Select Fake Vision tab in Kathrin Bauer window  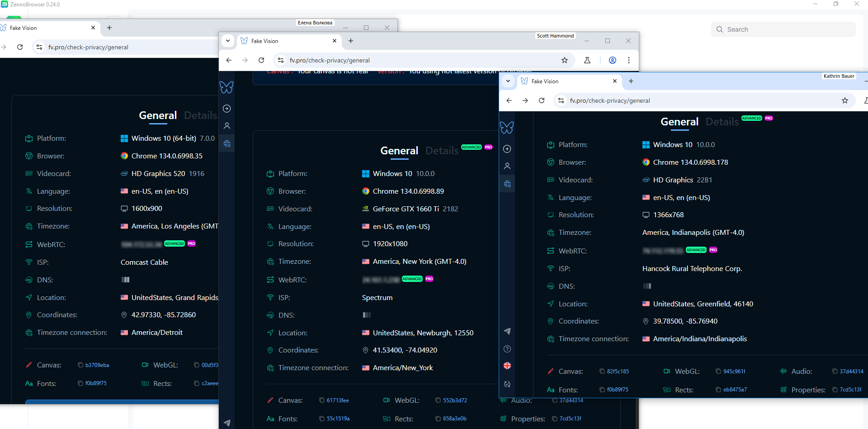[569, 81]
